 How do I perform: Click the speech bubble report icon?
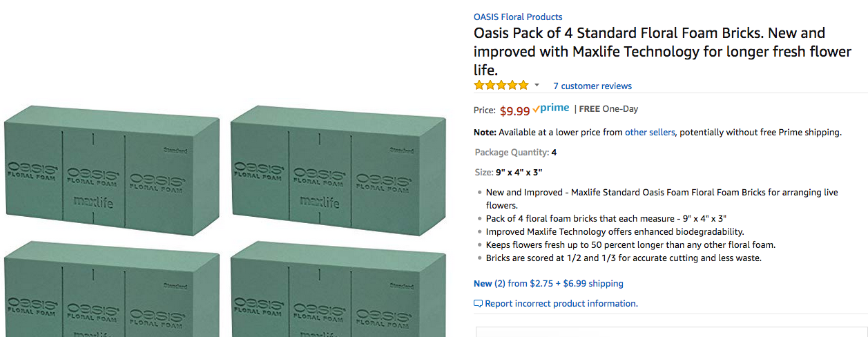click(478, 304)
